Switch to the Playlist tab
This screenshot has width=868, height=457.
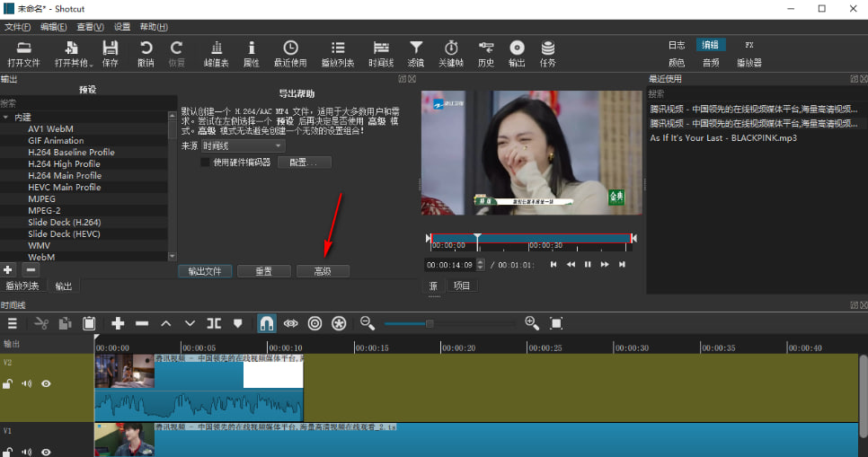pyautogui.click(x=22, y=286)
